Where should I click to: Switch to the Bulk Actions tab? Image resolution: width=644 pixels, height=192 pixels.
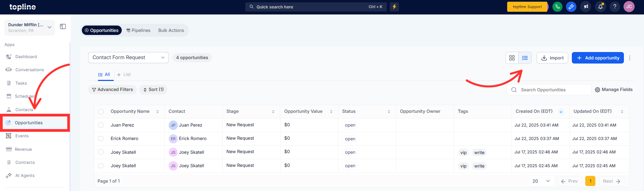click(x=171, y=30)
